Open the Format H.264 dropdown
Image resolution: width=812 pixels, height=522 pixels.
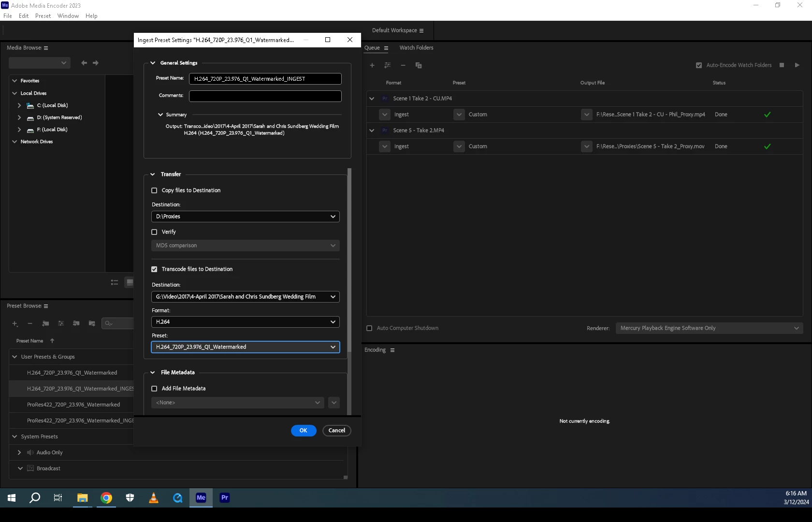(246, 322)
